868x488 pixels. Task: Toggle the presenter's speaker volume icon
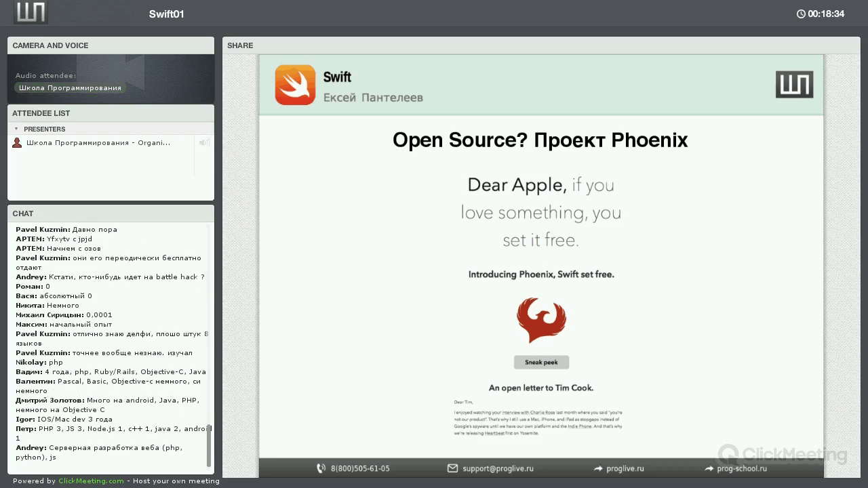203,142
